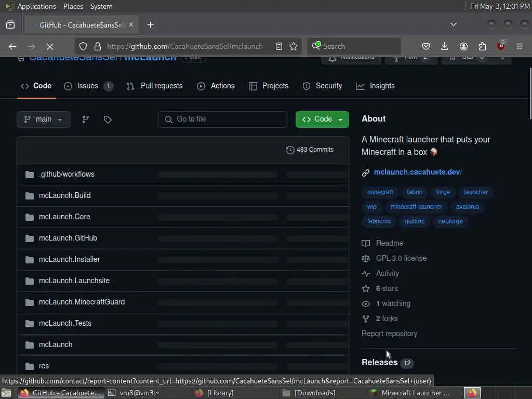Switch to the Issues tab
The width and height of the screenshot is (532, 399).
click(88, 86)
